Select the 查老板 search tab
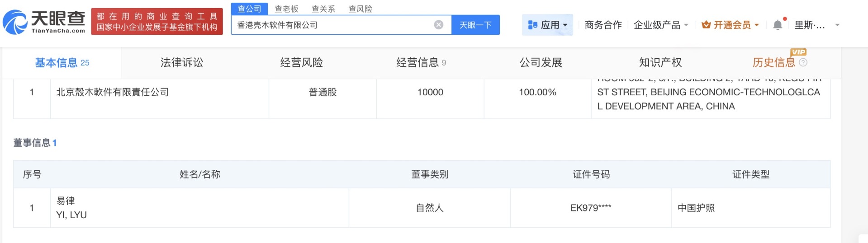The image size is (868, 243). click(286, 9)
